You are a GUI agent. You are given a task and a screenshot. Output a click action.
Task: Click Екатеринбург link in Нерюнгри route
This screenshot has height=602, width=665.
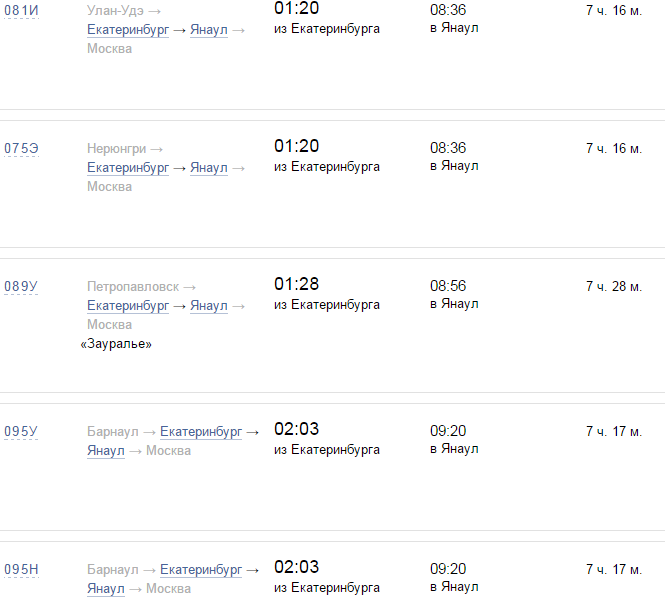[128, 168]
